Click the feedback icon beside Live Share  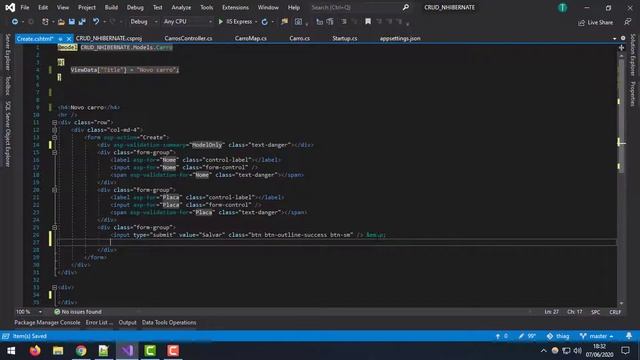pyautogui.click(x=627, y=22)
